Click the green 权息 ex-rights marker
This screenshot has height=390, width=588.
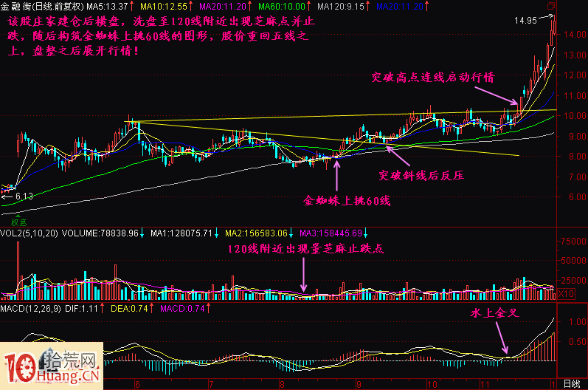(18, 221)
